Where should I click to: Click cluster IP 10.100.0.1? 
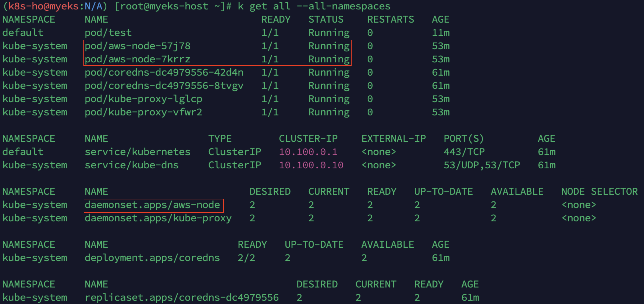308,152
